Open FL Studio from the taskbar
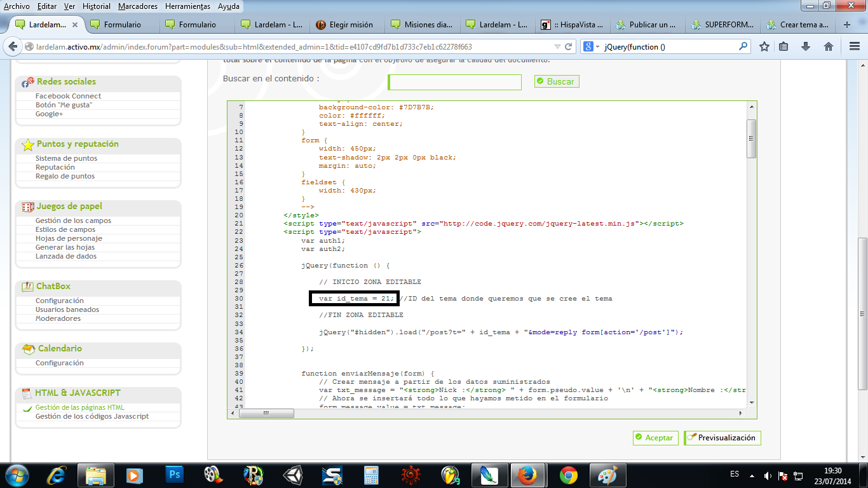 click(451, 475)
